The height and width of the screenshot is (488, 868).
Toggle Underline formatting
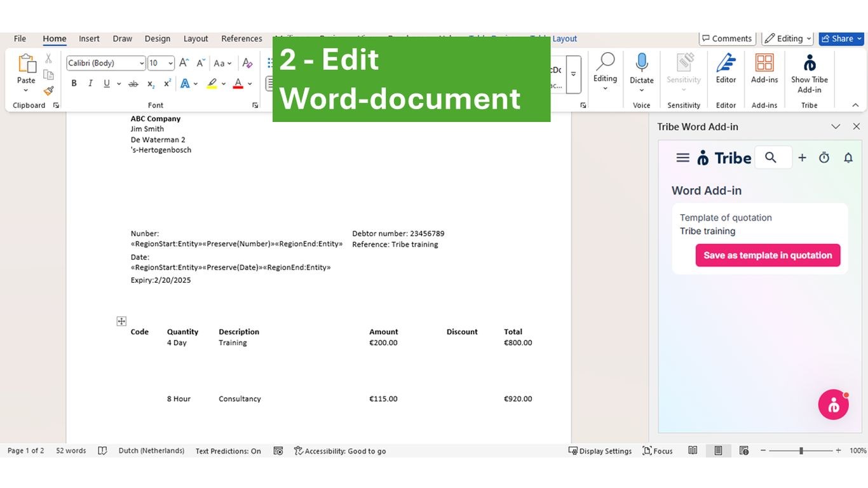(x=106, y=84)
